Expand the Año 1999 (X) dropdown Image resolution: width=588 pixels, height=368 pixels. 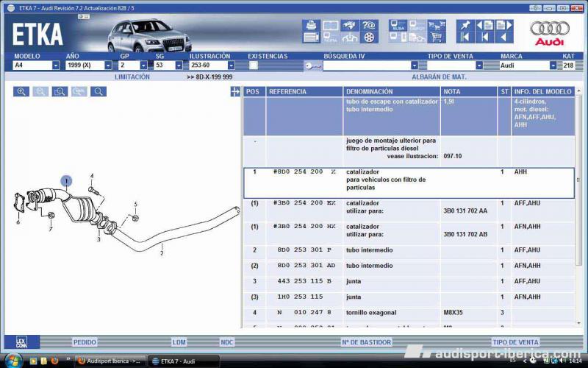(x=108, y=66)
